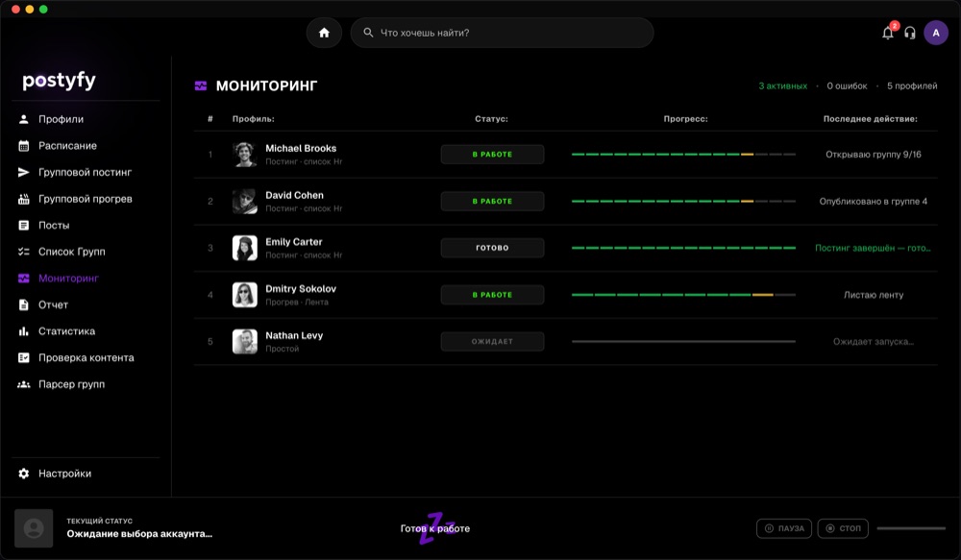
Task: Click the Парсер групп people icon
Action: coord(24,384)
